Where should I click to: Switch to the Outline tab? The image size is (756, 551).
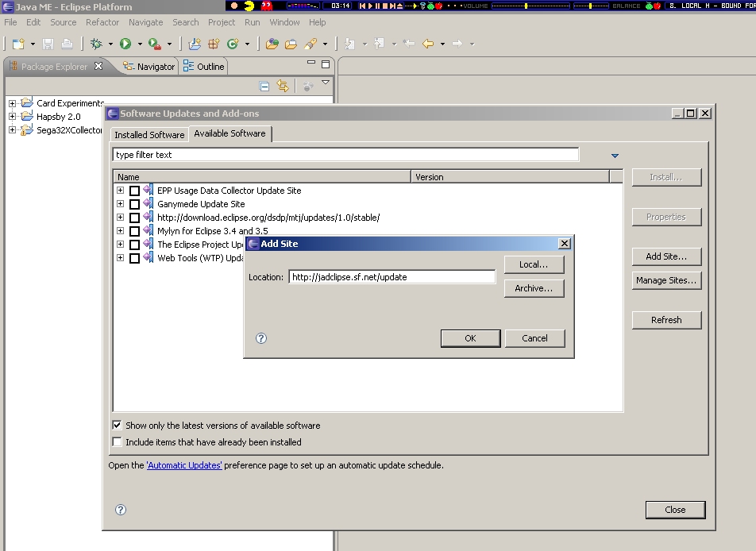point(204,67)
